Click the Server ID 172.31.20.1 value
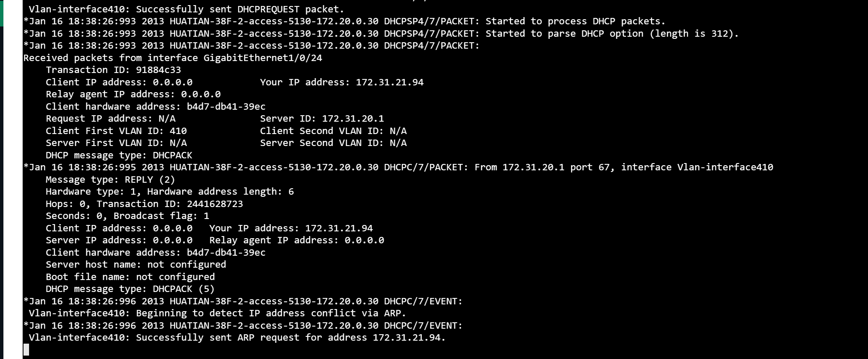Screen dimensions: 868x359 coord(353,119)
